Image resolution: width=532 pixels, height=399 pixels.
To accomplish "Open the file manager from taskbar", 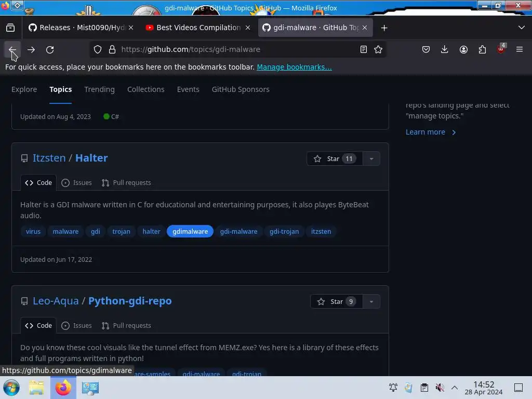I will click(36, 388).
